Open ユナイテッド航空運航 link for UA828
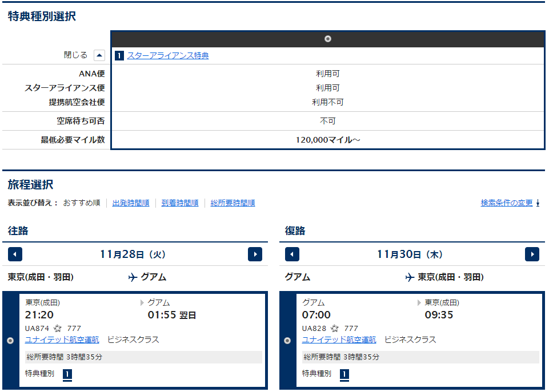 click(339, 340)
